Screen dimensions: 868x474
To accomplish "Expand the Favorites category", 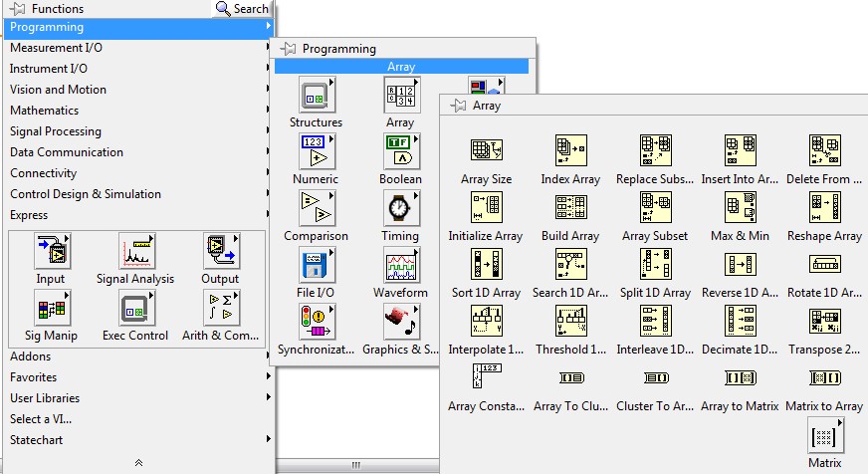I will coord(138,377).
